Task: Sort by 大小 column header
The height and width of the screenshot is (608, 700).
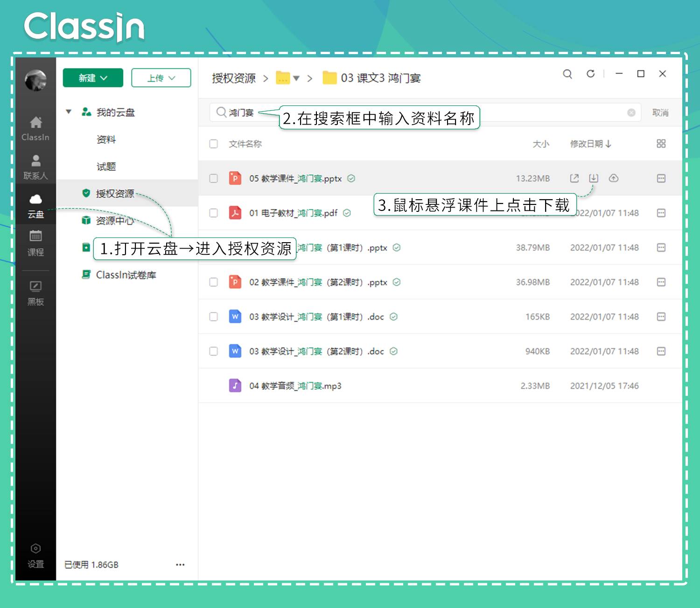Action: pos(541,144)
